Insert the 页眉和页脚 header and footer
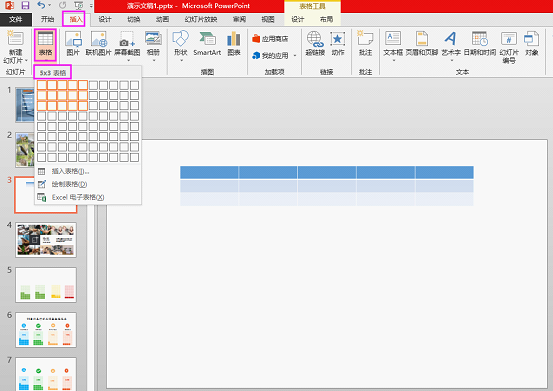This screenshot has height=391, width=553. pos(422,44)
